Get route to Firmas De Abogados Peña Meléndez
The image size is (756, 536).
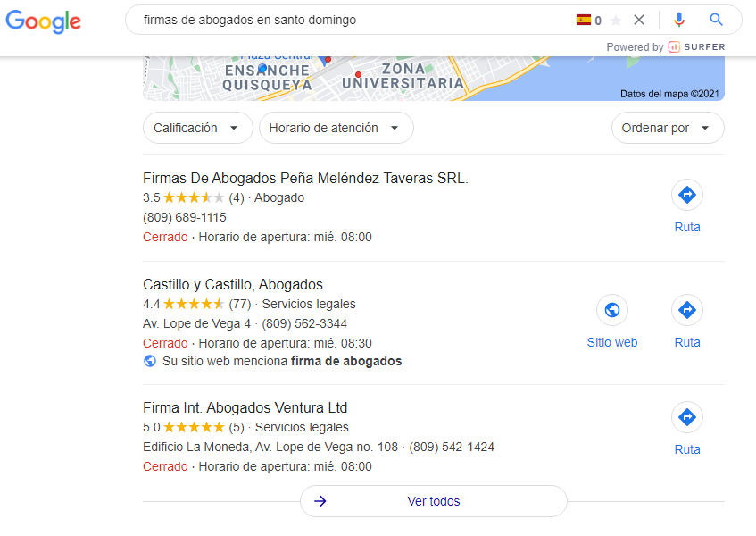[687, 195]
